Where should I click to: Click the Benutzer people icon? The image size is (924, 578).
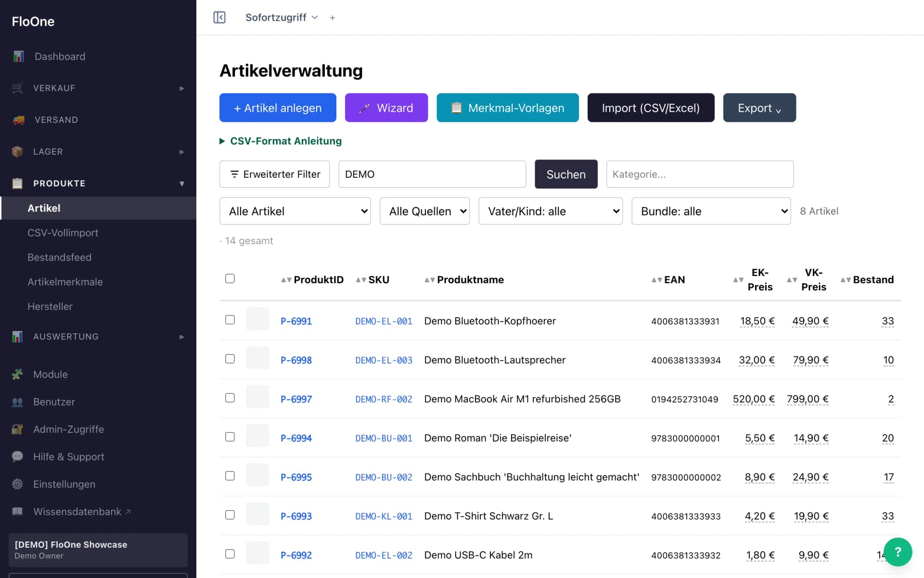coord(17,402)
